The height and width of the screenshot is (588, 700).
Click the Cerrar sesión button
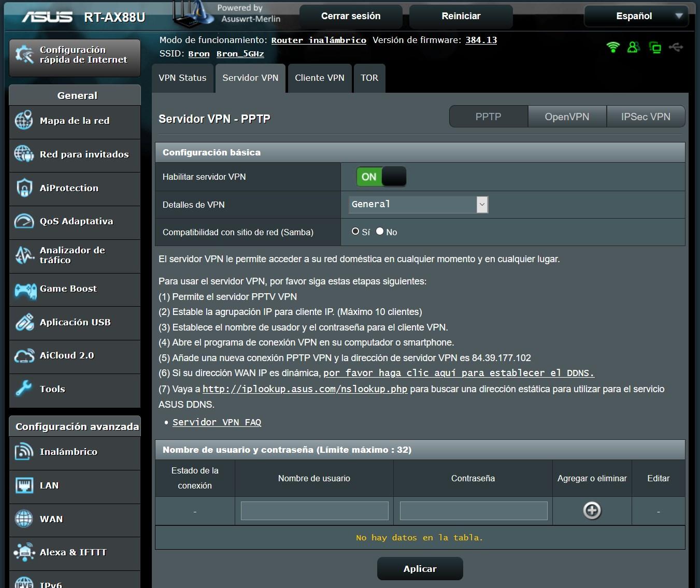(x=351, y=16)
